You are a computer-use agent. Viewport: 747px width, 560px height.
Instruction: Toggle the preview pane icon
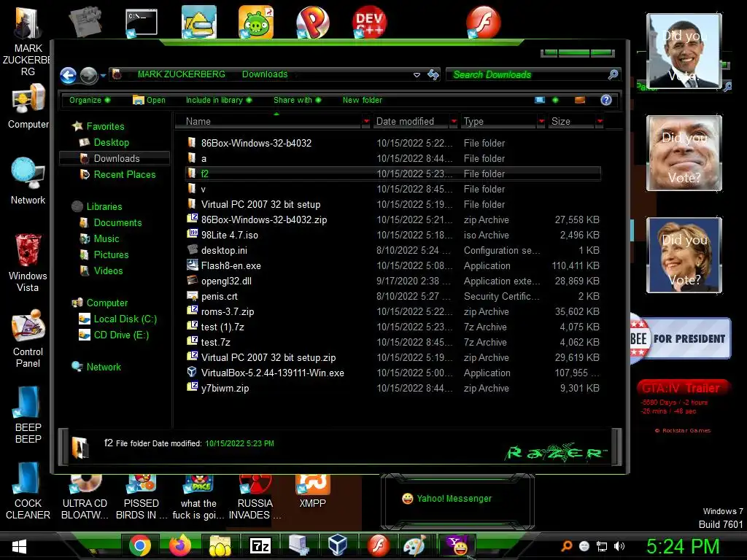[x=580, y=100]
